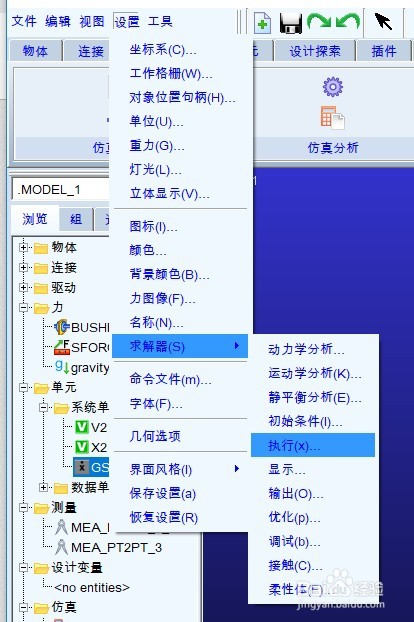Select the X2 system element

coord(91,447)
